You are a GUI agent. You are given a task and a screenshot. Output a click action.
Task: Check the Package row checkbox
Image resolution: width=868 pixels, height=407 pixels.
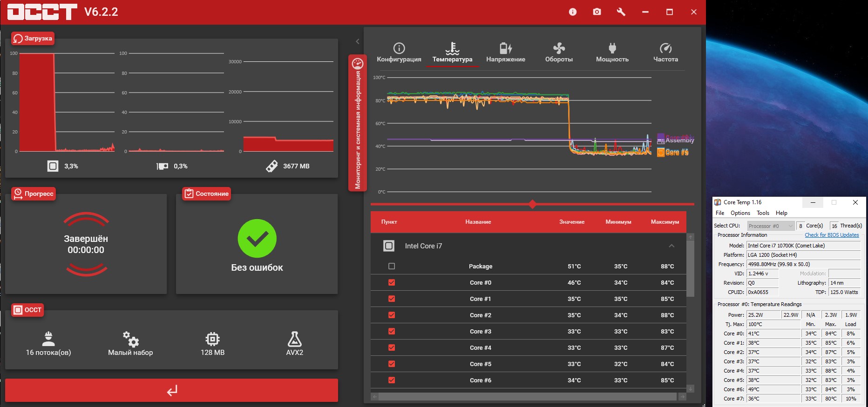pyautogui.click(x=392, y=266)
